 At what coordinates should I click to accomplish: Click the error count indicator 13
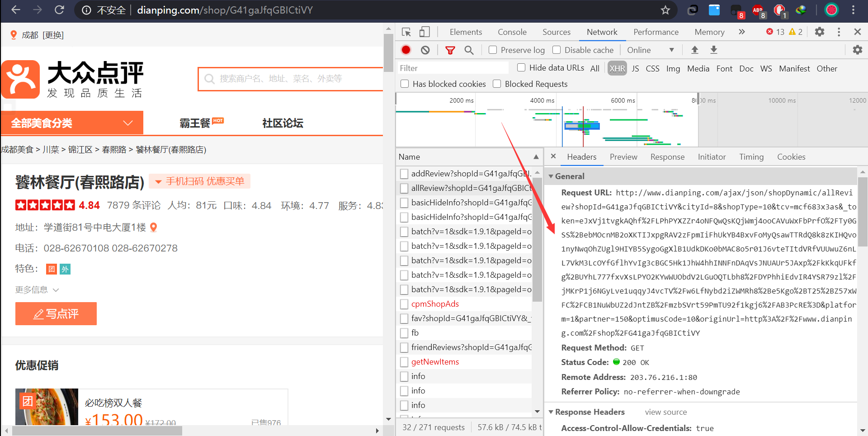pyautogui.click(x=775, y=32)
